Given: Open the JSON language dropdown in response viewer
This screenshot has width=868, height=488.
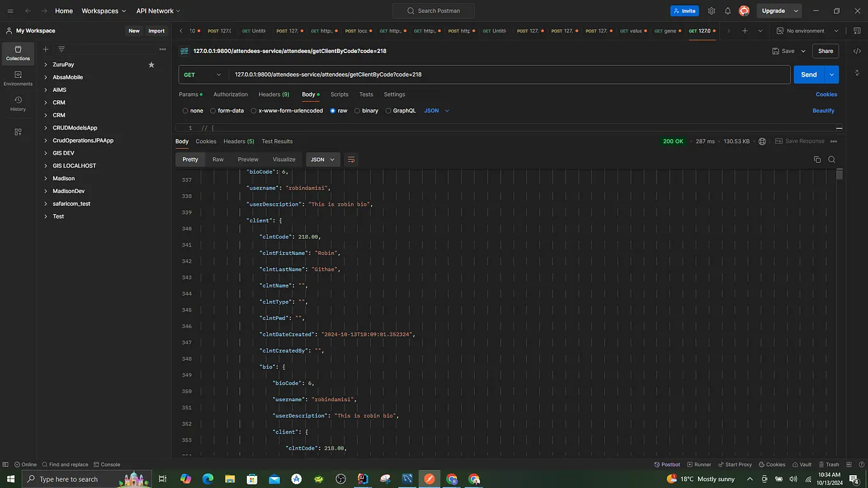Looking at the screenshot, I should pos(323,159).
